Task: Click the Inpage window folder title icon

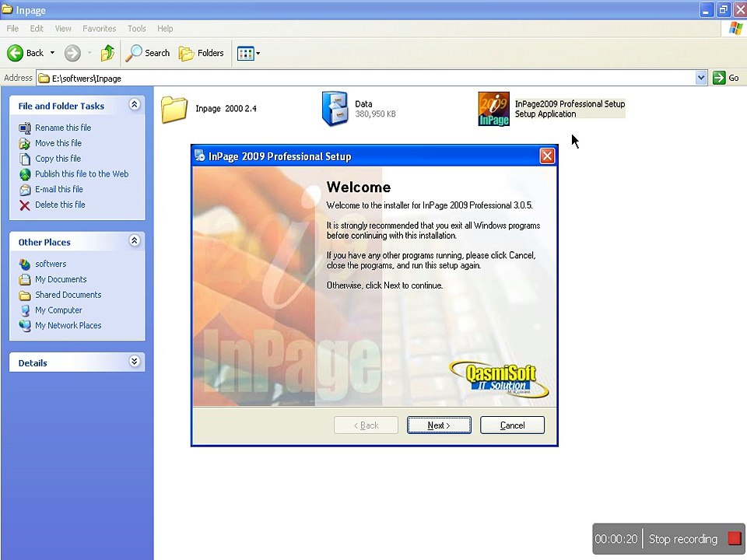Action: 7,9
